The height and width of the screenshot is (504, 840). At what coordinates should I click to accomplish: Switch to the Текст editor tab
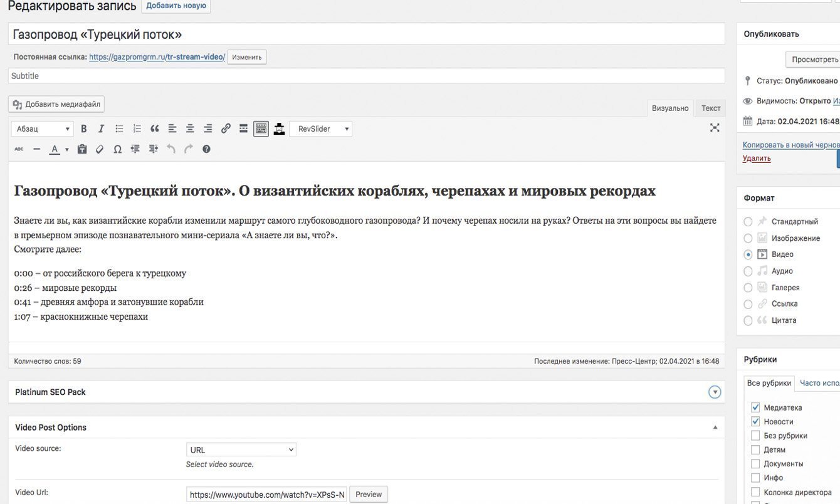point(711,108)
